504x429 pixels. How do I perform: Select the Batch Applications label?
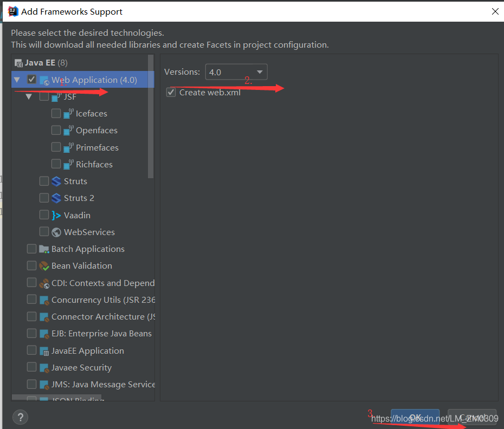(88, 249)
